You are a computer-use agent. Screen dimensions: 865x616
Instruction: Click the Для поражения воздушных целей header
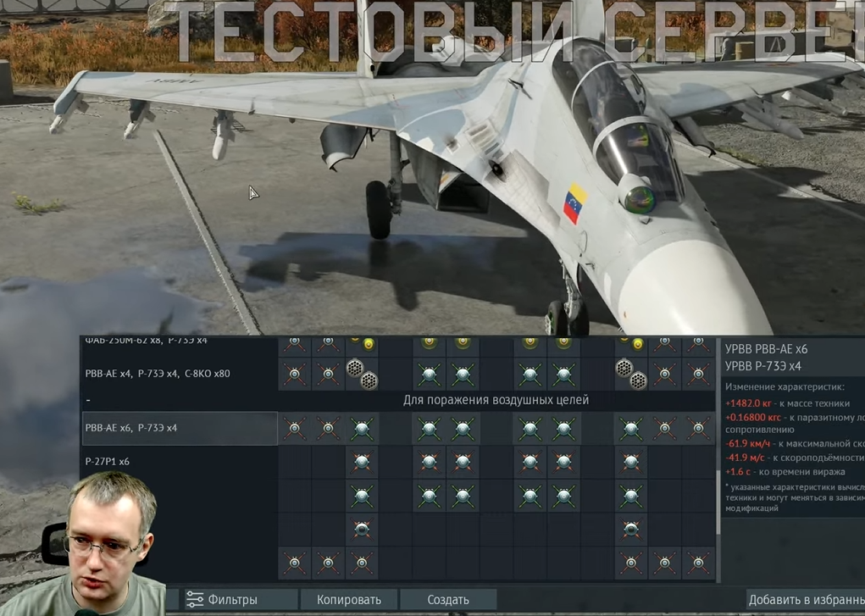(x=496, y=400)
